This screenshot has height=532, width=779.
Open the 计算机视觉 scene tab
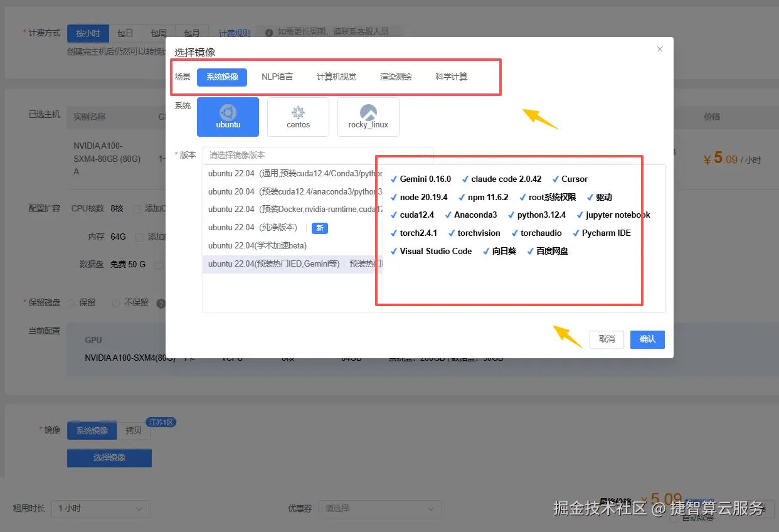point(336,77)
